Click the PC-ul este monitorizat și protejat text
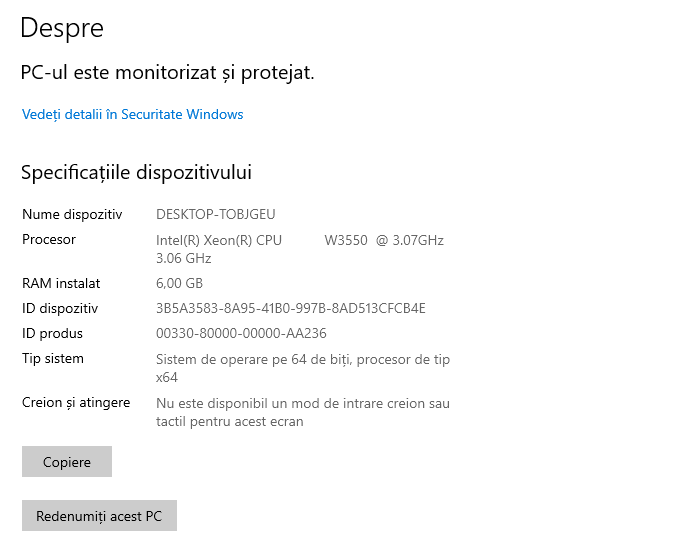This screenshot has height=550, width=691. (x=168, y=73)
